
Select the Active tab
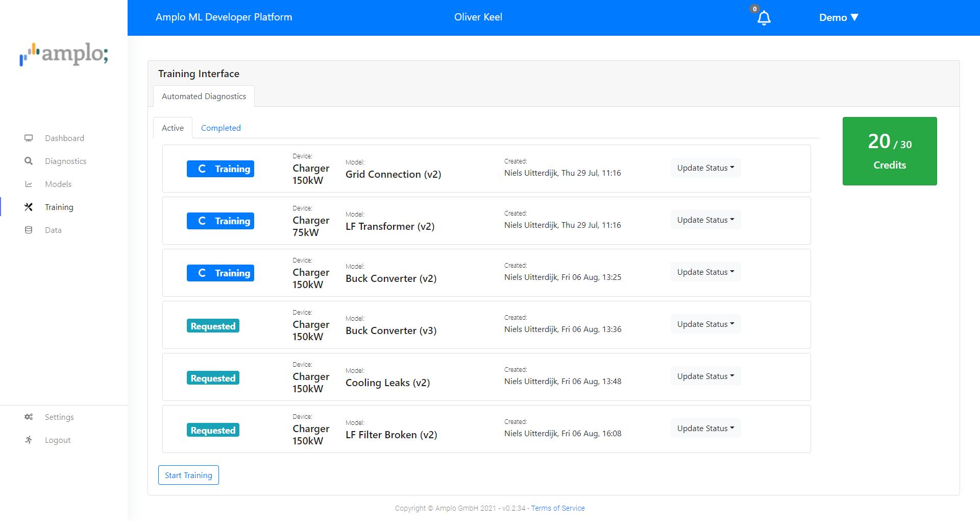173,128
